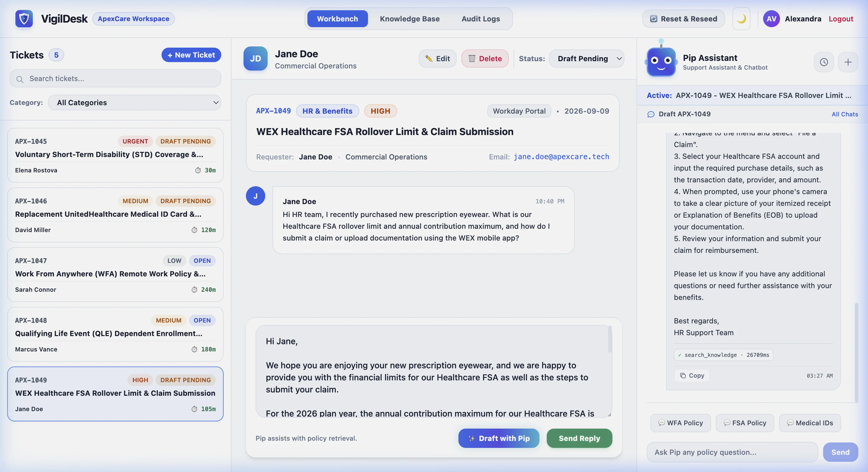Click the J avatar beside Jane Doe's message
Screen dimensions: 868x472
[255, 196]
